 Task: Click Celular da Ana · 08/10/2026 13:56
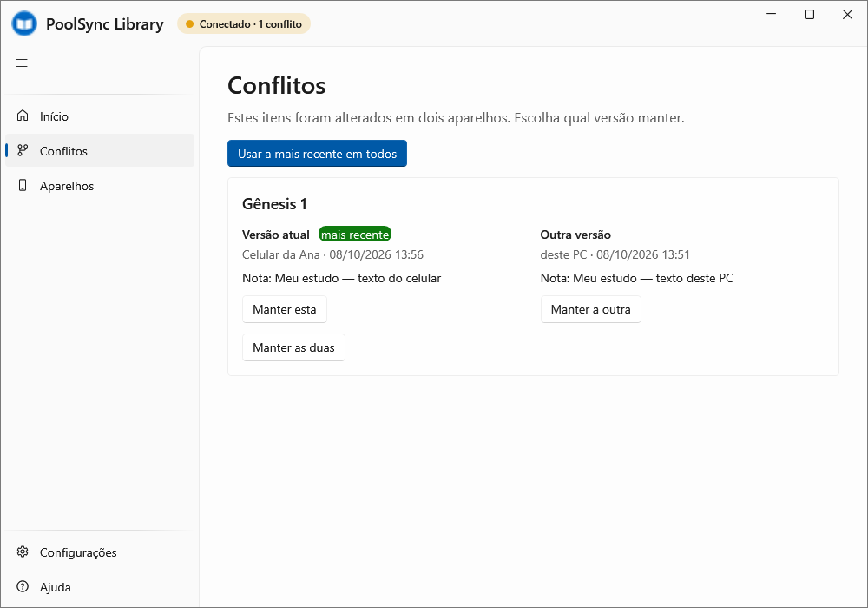coord(332,254)
